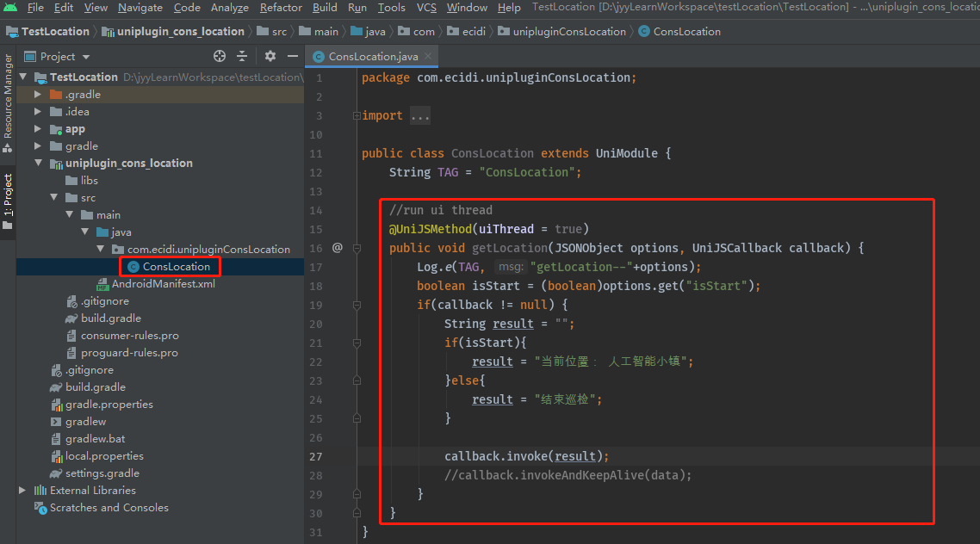Screen dimensions: 980x544
Task: Click the @ gutter icon at line 16
Action: (x=338, y=248)
